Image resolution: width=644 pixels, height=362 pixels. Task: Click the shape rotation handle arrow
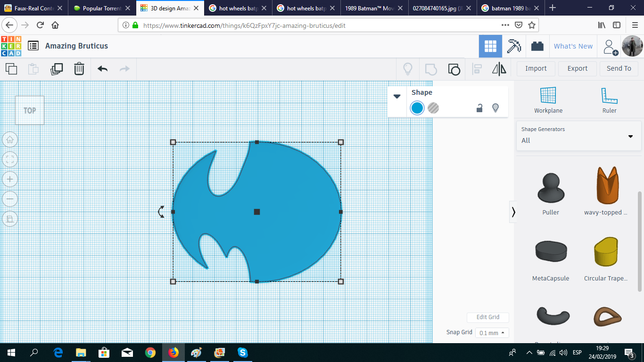point(161,212)
